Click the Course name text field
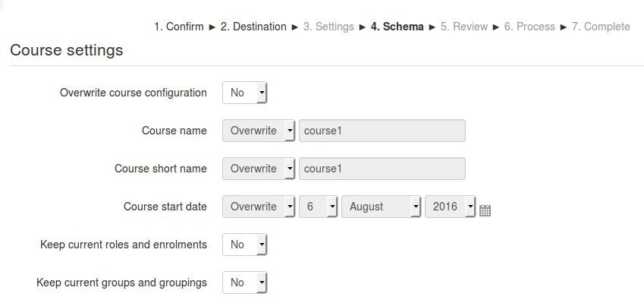This screenshot has width=644, height=300. click(382, 131)
